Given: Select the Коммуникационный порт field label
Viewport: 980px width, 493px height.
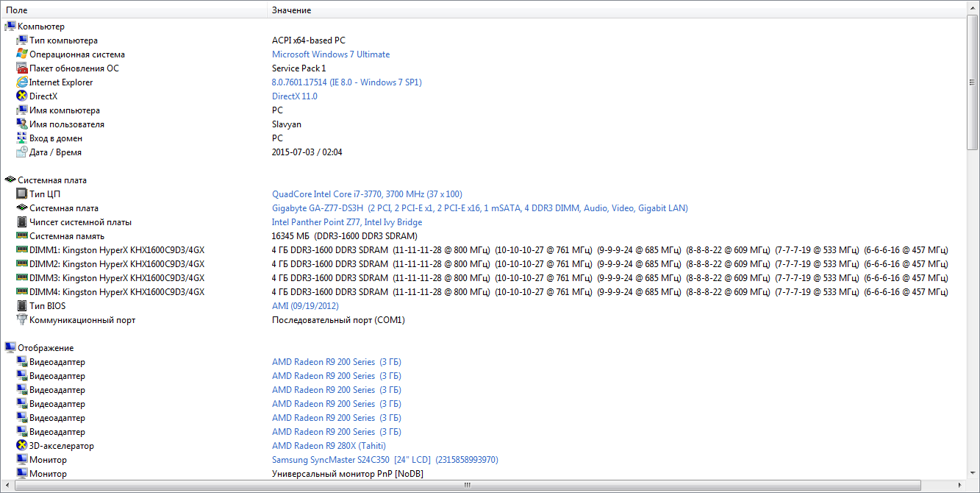Looking at the screenshot, I should (82, 320).
